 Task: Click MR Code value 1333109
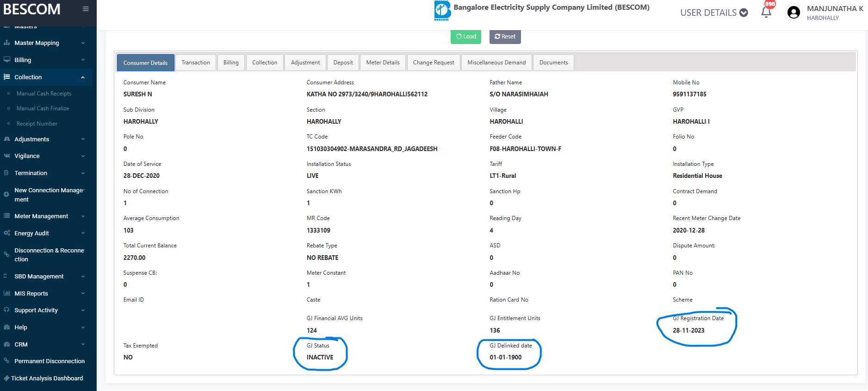pos(318,230)
